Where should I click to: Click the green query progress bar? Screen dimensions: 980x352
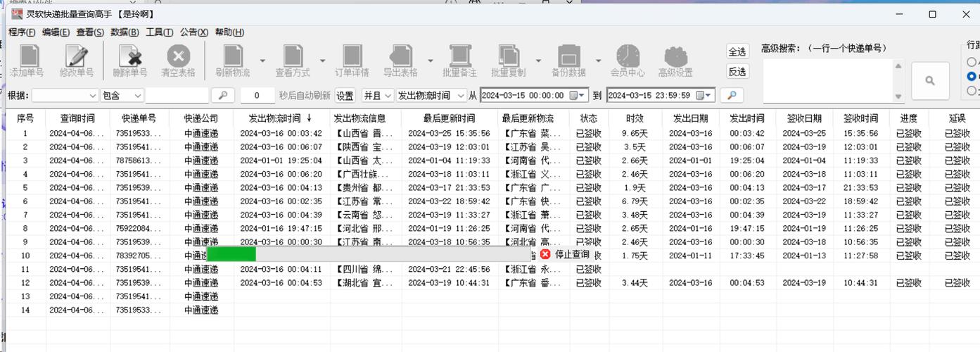(231, 255)
